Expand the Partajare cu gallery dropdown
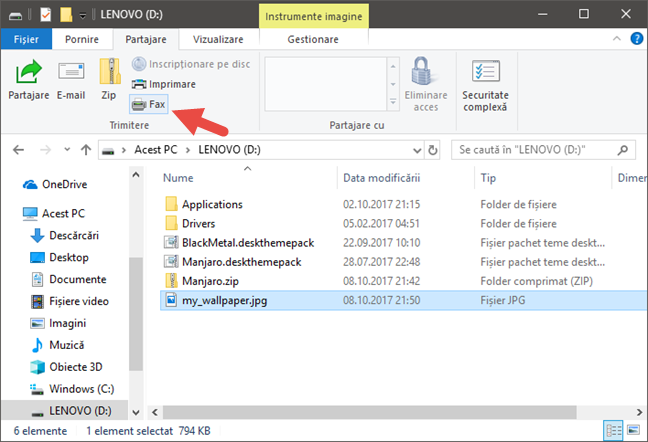 (393, 102)
